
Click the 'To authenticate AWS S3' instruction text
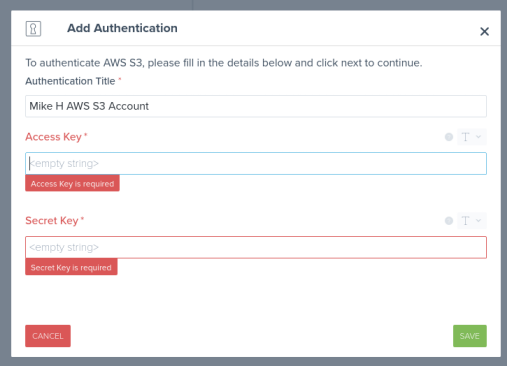click(x=224, y=63)
